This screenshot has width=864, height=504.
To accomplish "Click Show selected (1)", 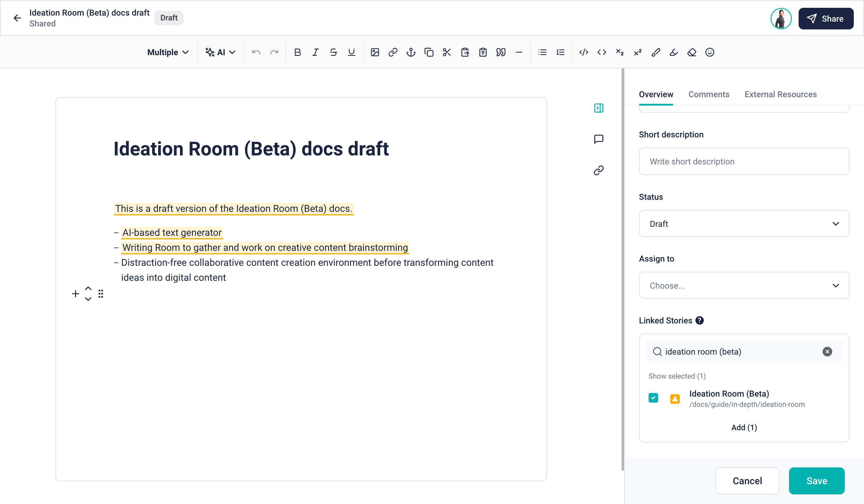I will point(677,376).
